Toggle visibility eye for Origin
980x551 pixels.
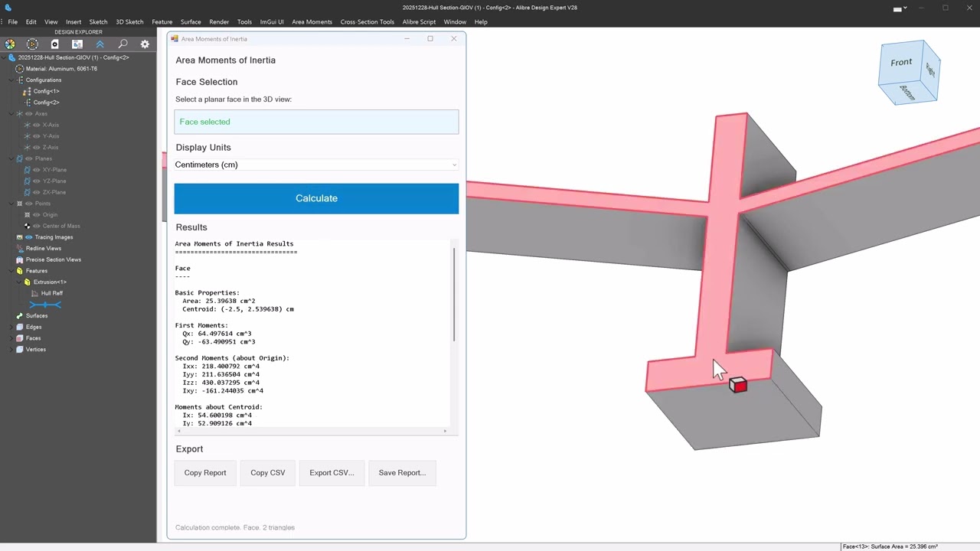pyautogui.click(x=36, y=215)
